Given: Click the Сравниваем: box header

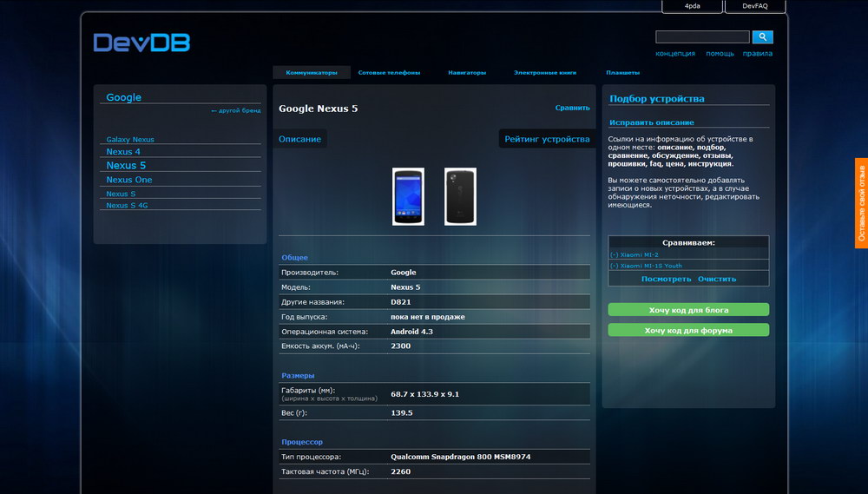Looking at the screenshot, I should 688,242.
